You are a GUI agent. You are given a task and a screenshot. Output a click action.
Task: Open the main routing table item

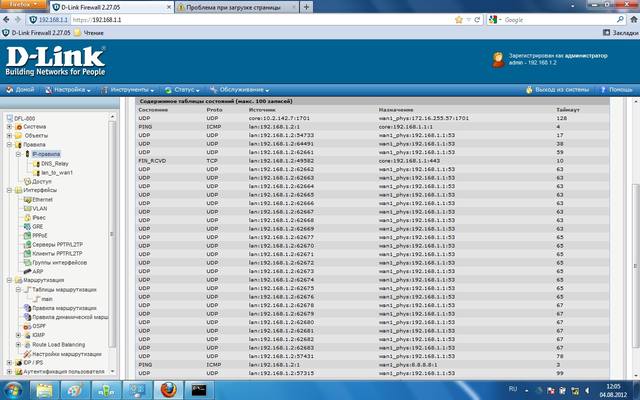click(x=47, y=299)
